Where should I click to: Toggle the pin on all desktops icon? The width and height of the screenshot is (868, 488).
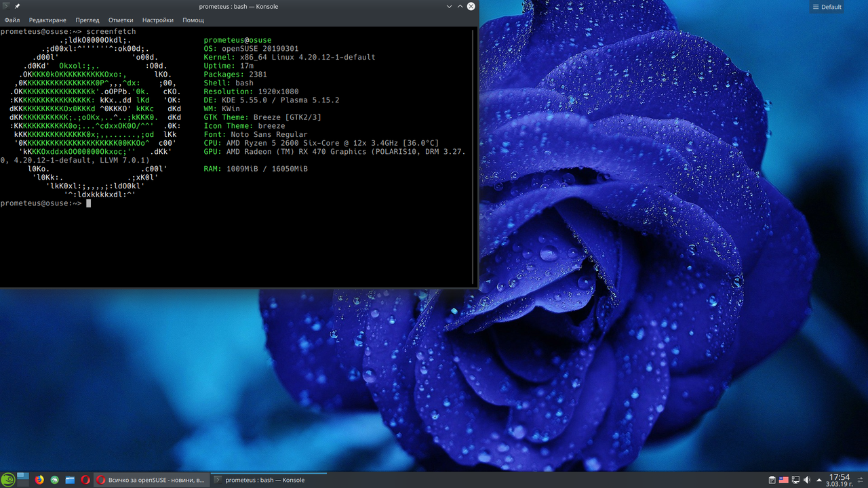[17, 6]
